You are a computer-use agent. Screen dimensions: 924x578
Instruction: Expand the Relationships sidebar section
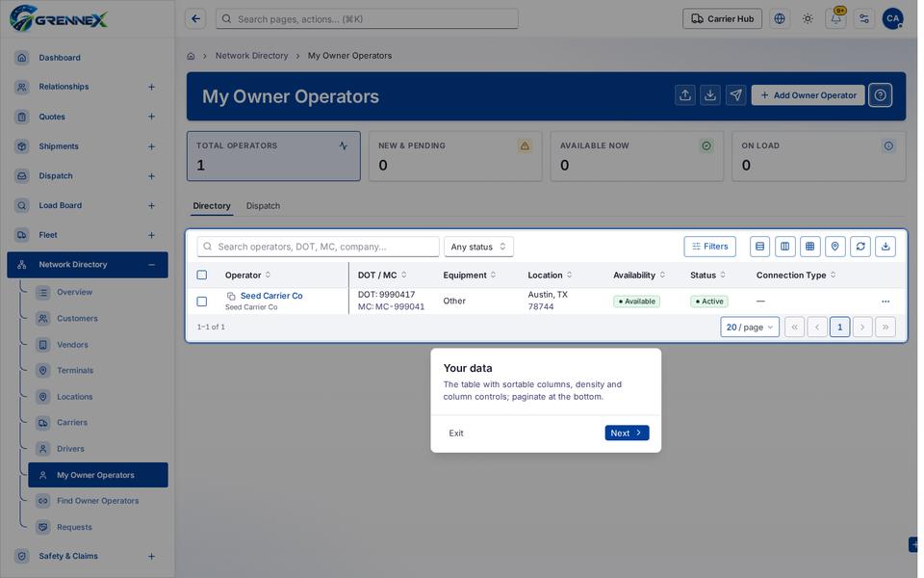(x=151, y=87)
